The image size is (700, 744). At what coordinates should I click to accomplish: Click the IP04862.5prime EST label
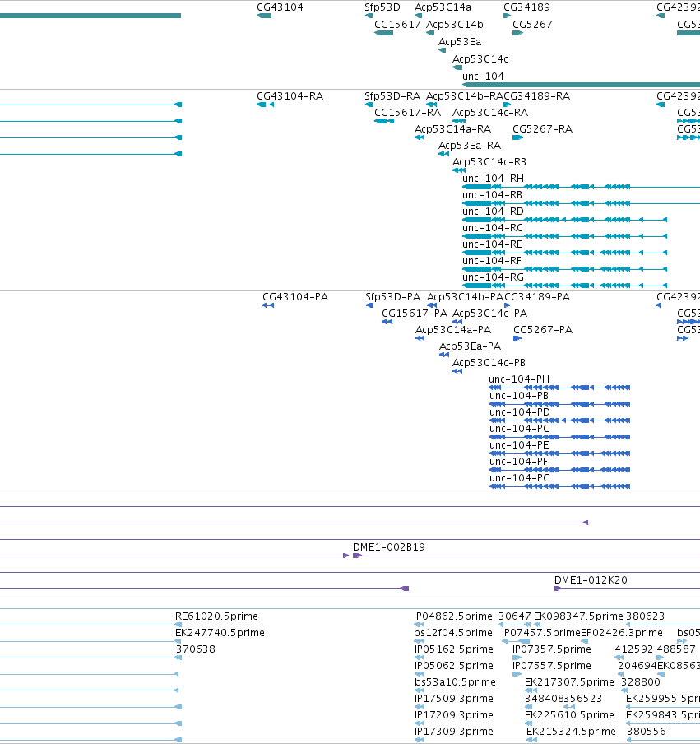point(453,616)
